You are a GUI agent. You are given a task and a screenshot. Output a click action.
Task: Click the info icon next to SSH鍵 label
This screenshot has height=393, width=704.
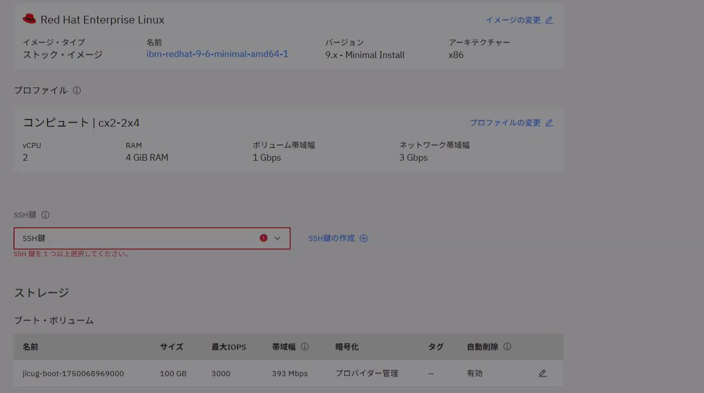click(45, 215)
